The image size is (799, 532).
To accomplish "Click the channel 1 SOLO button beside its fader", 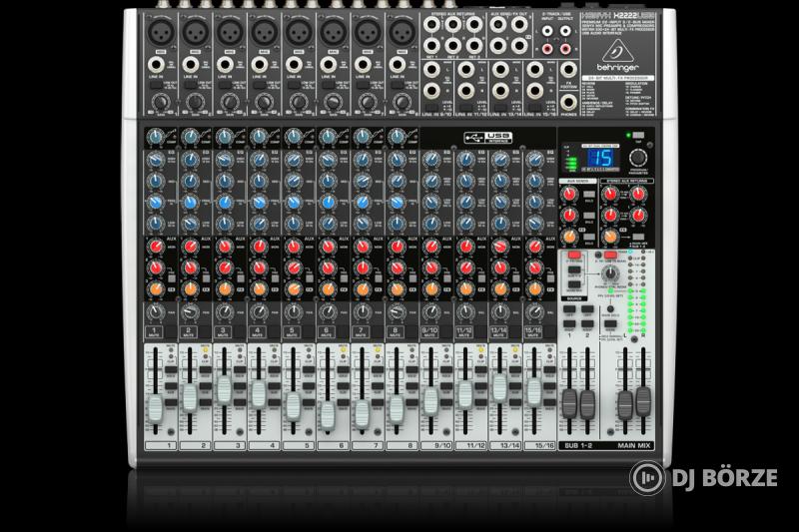I will pyautogui.click(x=171, y=370).
